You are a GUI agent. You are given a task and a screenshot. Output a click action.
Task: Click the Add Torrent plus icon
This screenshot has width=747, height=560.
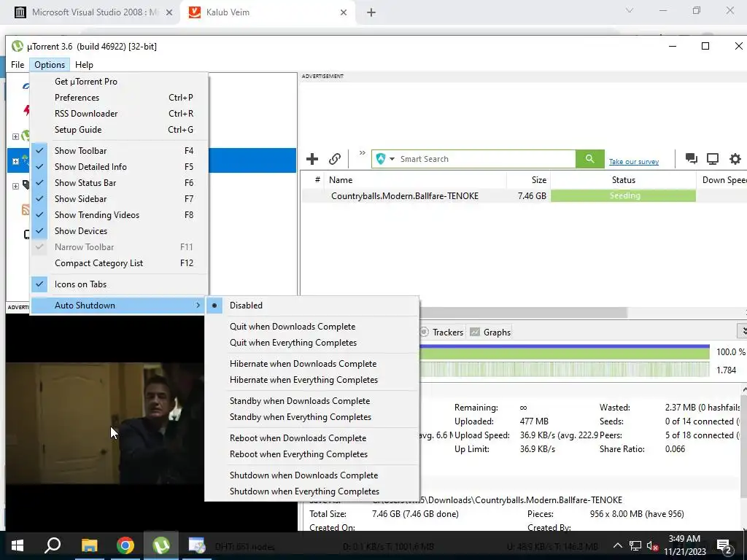pos(312,159)
